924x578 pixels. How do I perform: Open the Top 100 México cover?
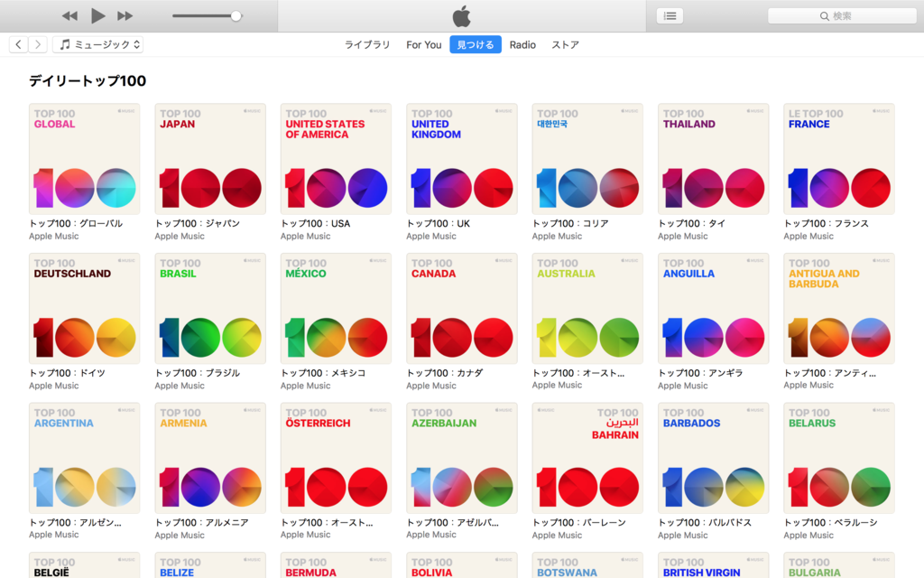336,309
